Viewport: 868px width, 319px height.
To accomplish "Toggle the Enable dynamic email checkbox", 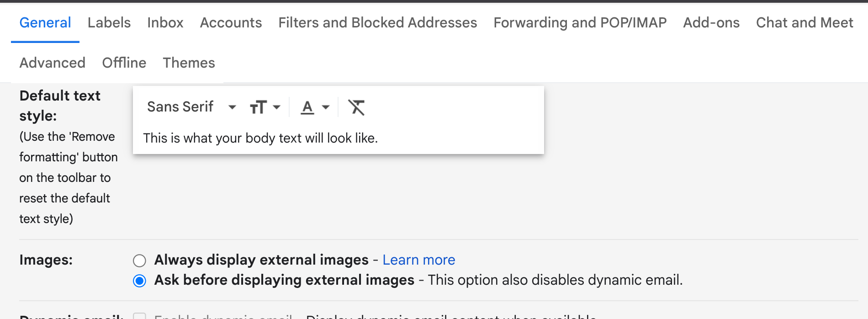I will tap(139, 316).
